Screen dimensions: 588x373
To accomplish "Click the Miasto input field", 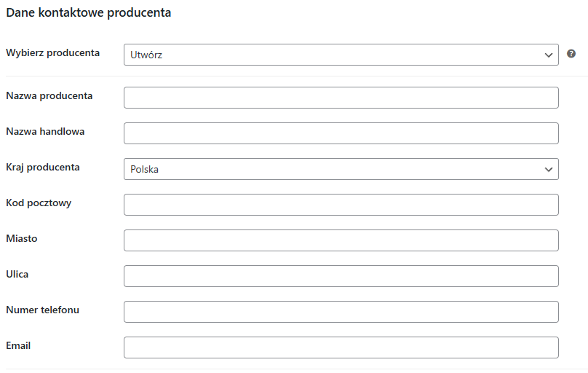I will (x=341, y=240).
